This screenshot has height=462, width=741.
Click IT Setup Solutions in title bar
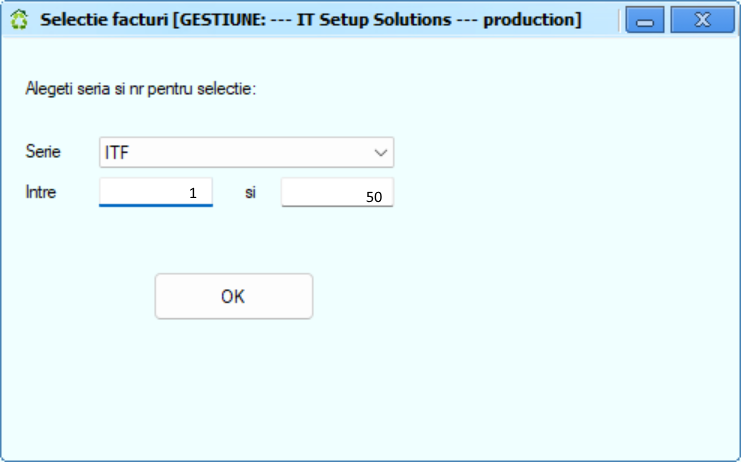tap(374, 20)
